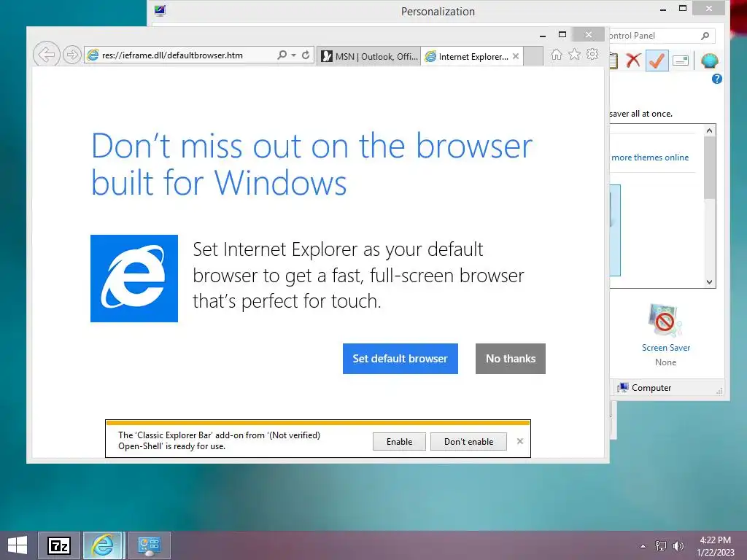This screenshot has width=747, height=560.
Task: Click the red X delete toolbar icon
Action: click(x=633, y=61)
